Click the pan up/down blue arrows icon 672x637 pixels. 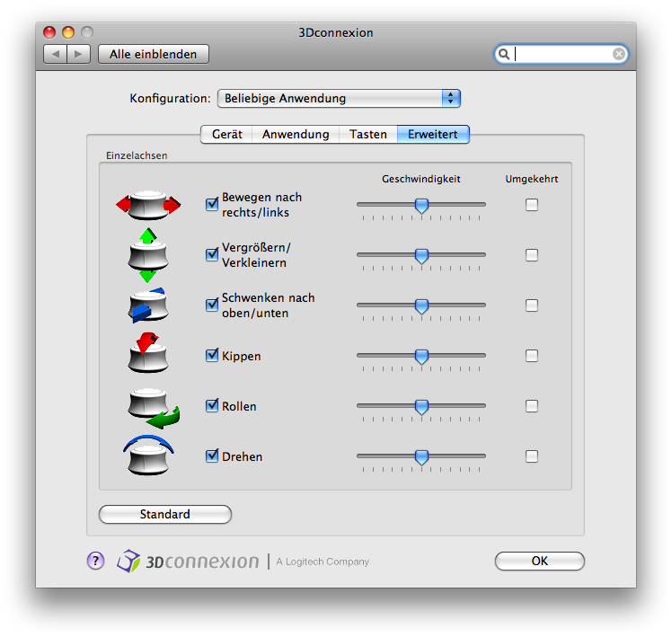click(148, 305)
